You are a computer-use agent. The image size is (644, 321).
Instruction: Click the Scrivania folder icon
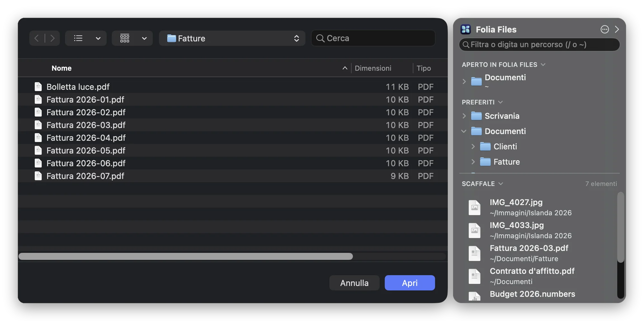pos(476,116)
